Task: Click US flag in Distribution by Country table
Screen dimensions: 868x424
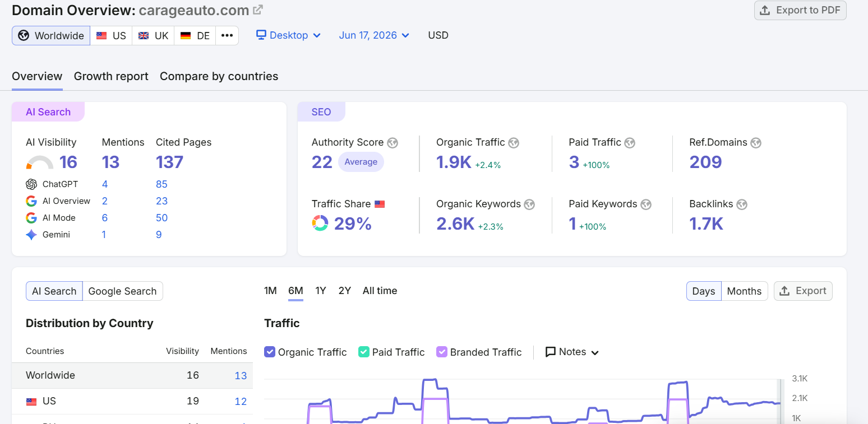Action: 31,401
